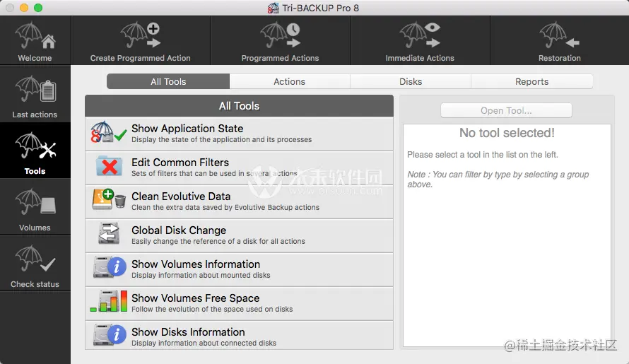This screenshot has width=629, height=364.
Task: Switch to the Reports tab
Action: (532, 81)
